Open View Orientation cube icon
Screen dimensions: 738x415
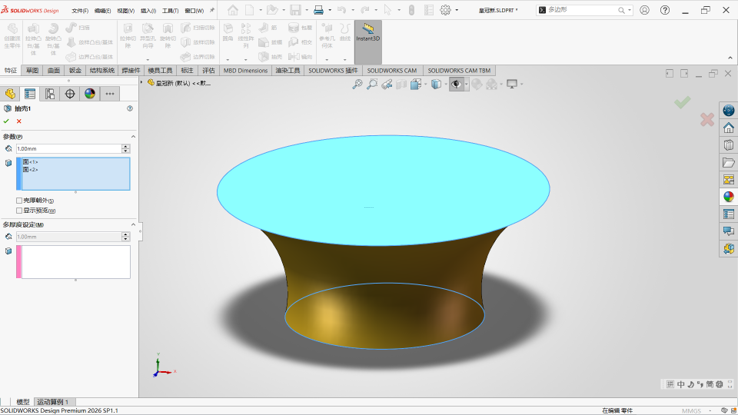[x=416, y=84]
